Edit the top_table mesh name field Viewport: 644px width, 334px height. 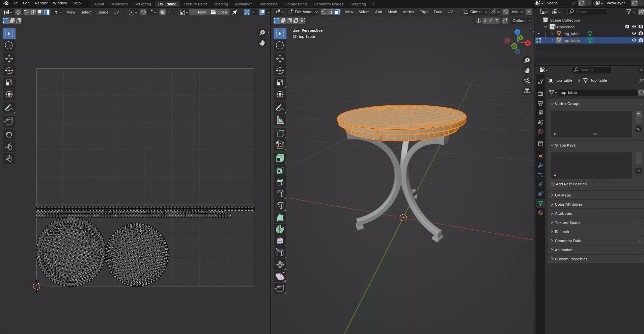click(x=598, y=93)
